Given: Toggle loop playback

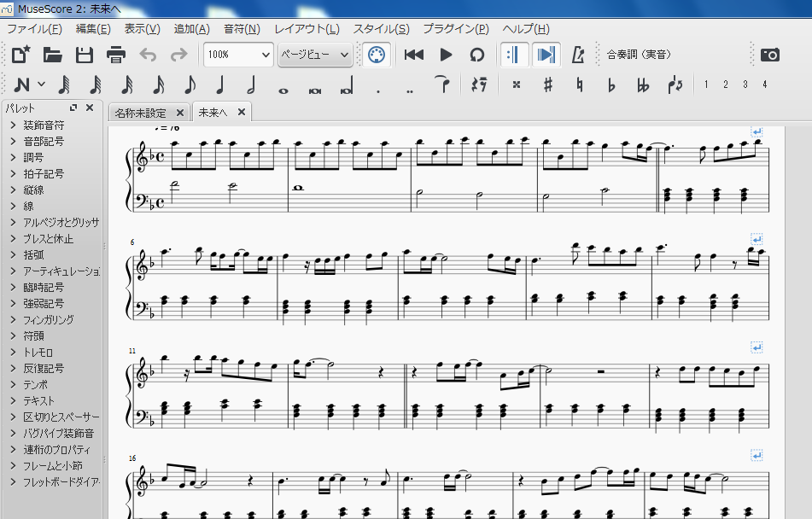Looking at the screenshot, I should coord(477,55).
